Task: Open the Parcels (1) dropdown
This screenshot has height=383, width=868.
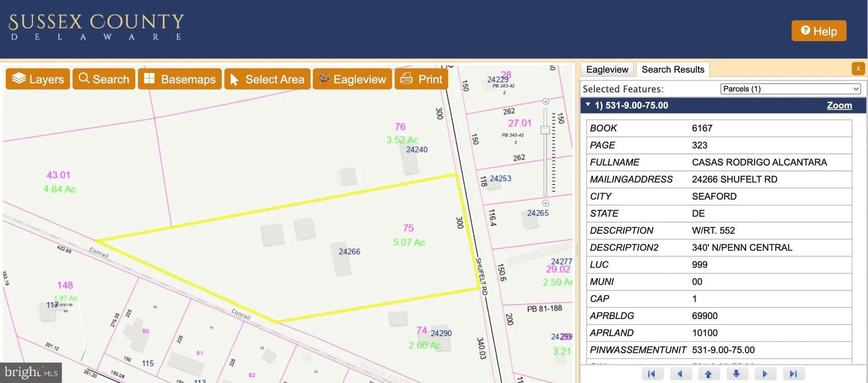Action: (x=790, y=89)
